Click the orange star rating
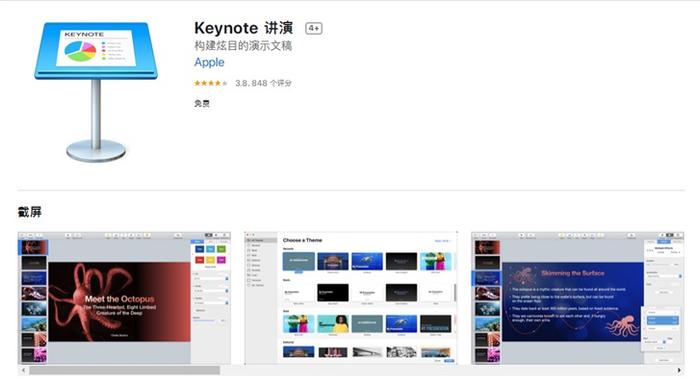The width and height of the screenshot is (700, 384). pyautogui.click(x=211, y=83)
